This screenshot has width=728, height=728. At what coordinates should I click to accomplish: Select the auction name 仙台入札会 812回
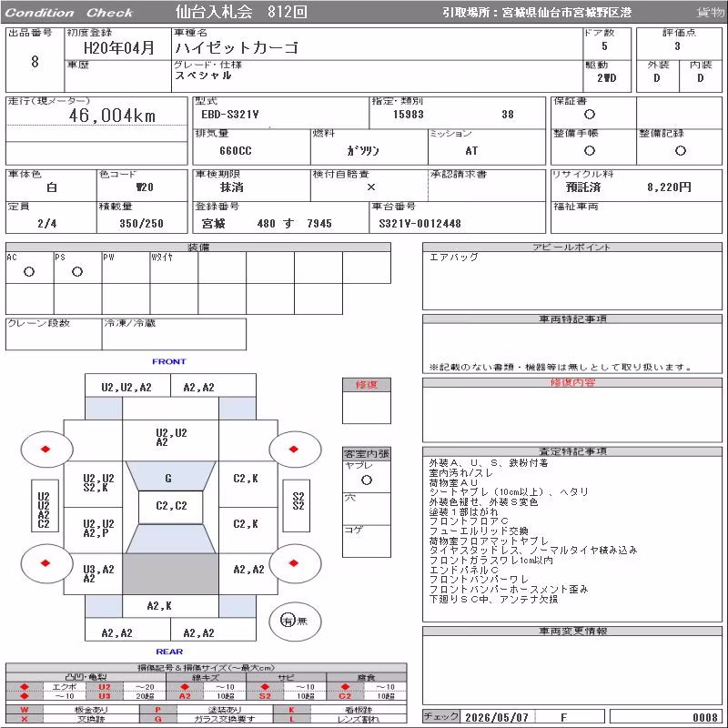pos(241,12)
